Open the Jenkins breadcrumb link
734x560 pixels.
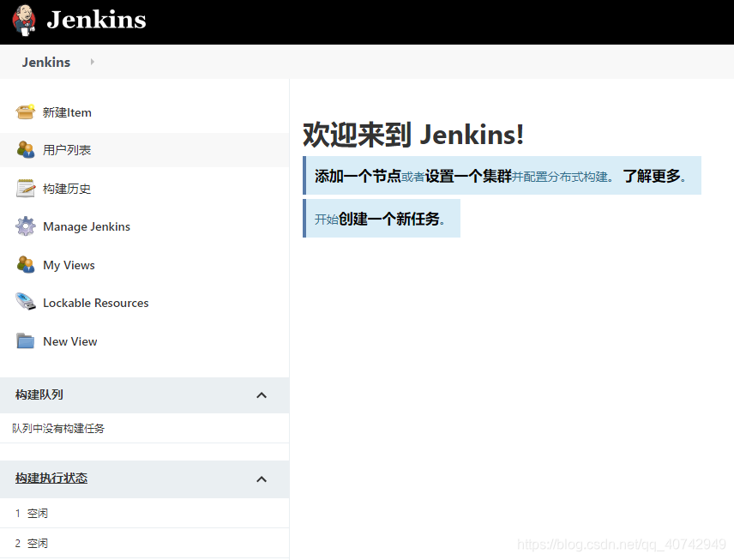tap(46, 63)
